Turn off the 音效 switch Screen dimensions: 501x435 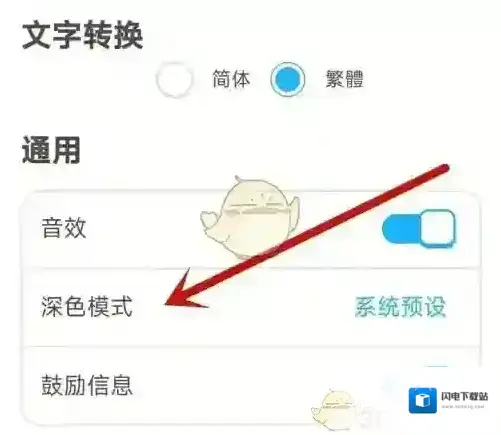tap(419, 229)
